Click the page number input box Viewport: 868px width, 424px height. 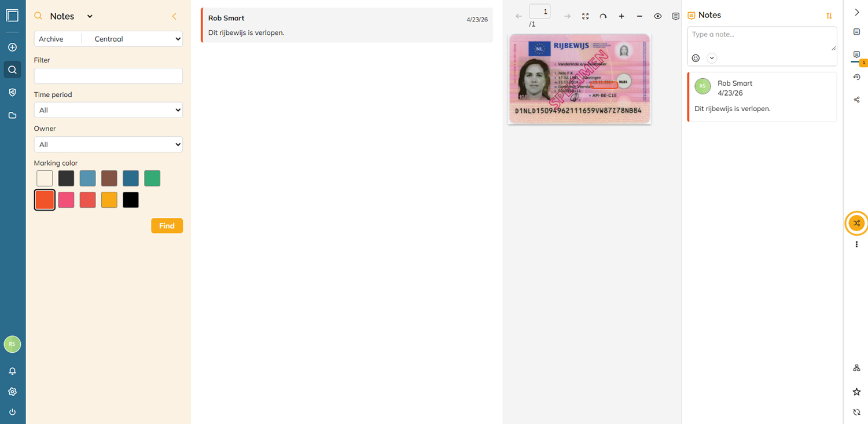(x=539, y=12)
